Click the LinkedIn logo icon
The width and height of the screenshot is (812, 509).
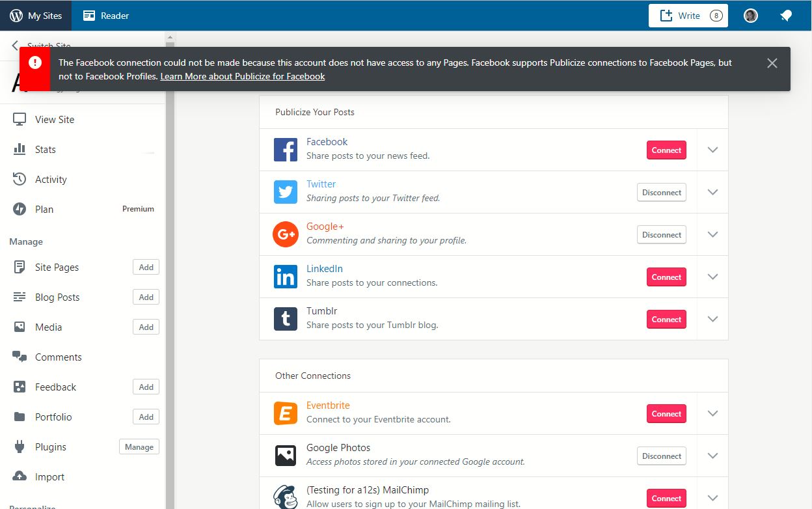(286, 277)
